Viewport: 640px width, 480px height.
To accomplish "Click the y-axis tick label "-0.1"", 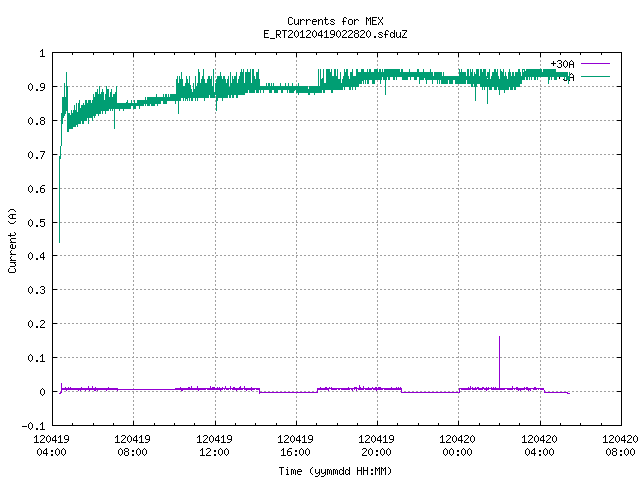I will (x=33, y=426).
